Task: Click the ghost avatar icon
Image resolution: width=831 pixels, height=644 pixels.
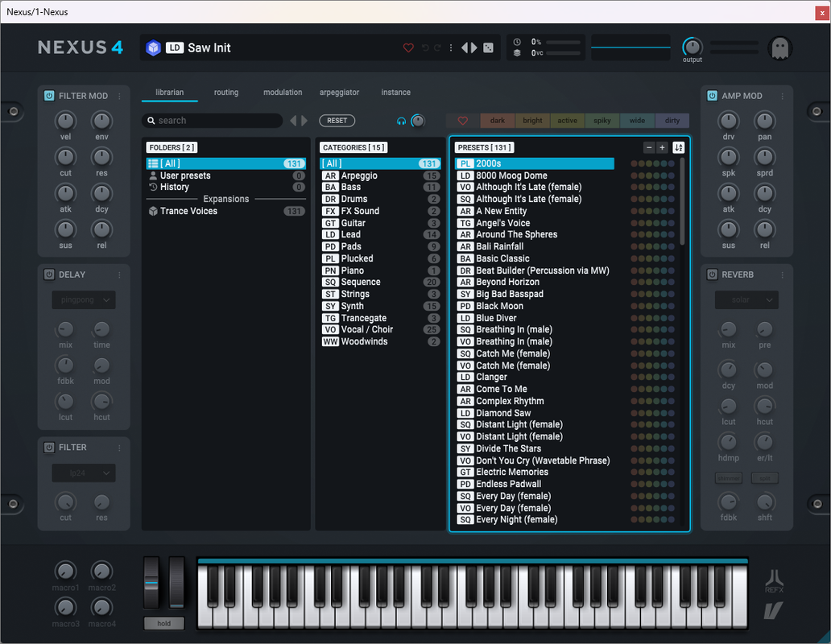Action: click(780, 48)
